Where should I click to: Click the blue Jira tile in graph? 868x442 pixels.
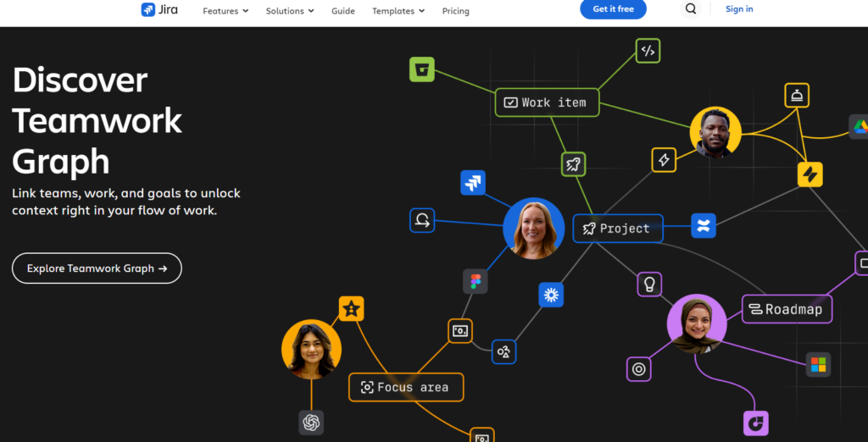click(473, 183)
